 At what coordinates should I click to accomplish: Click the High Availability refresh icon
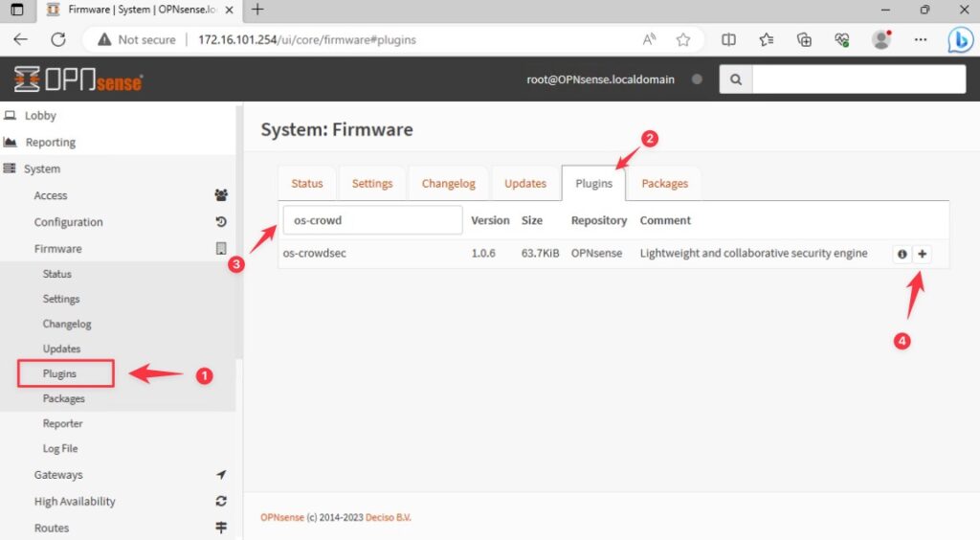coord(221,502)
